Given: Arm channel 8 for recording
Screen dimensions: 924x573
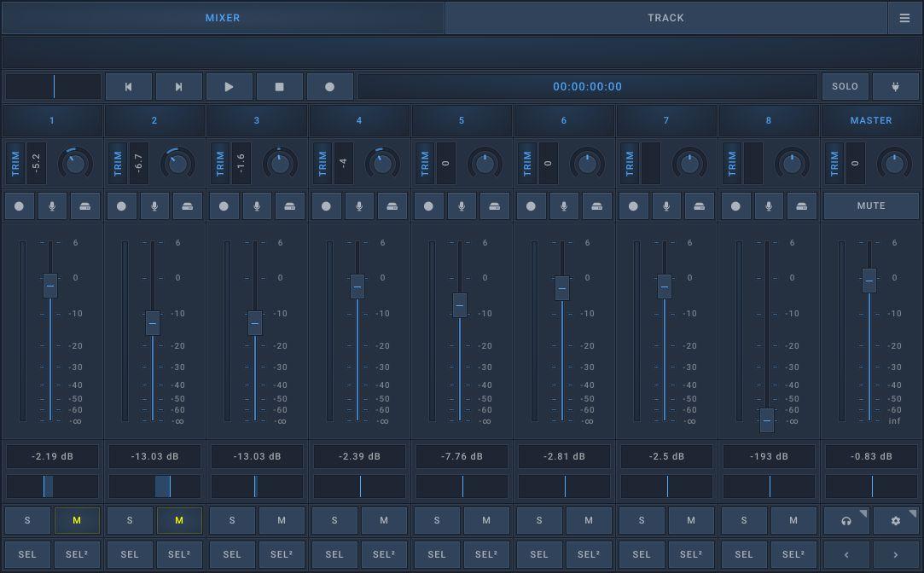Looking at the screenshot, I should [x=735, y=206].
